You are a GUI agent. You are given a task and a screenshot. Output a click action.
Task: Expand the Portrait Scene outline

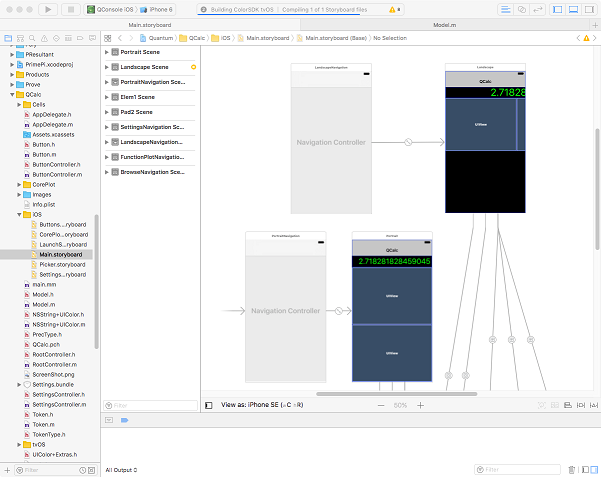point(107,52)
